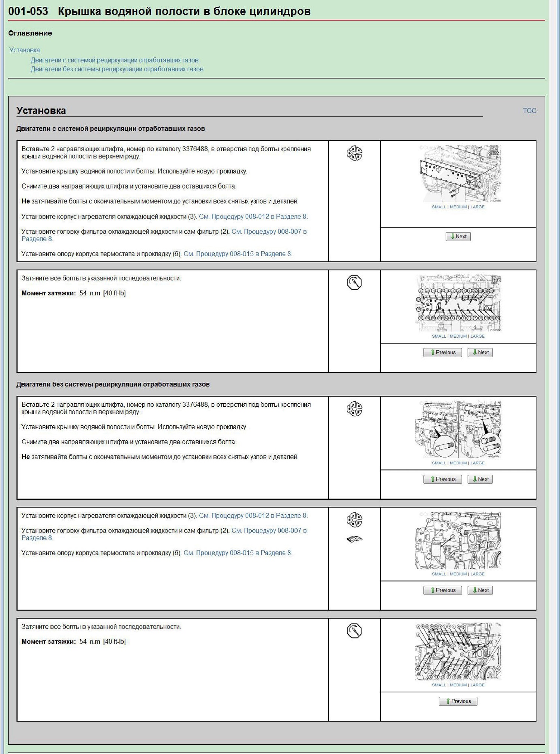Click Previous under guide pin closeup image

click(x=442, y=479)
